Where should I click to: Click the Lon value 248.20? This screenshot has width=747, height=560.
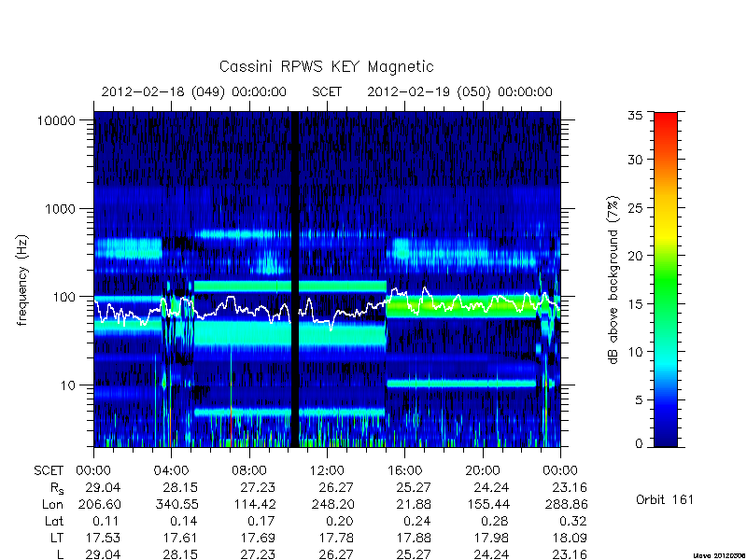[x=332, y=505]
